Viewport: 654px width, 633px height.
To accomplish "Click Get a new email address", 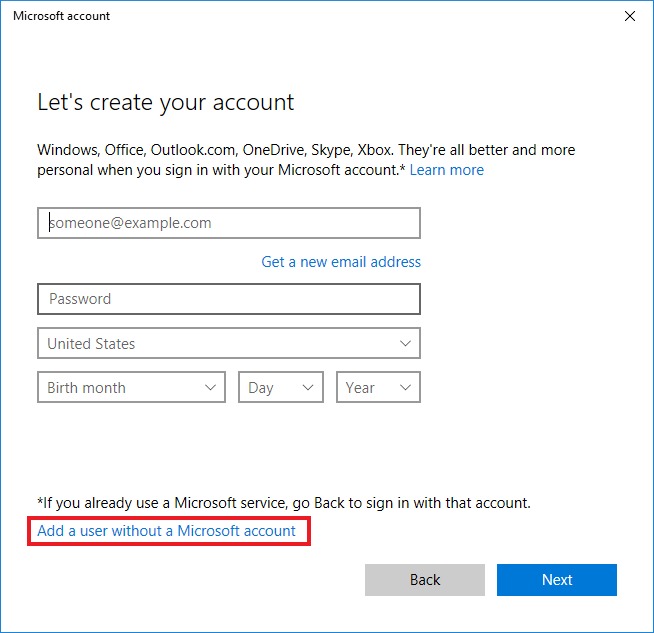I will [341, 262].
